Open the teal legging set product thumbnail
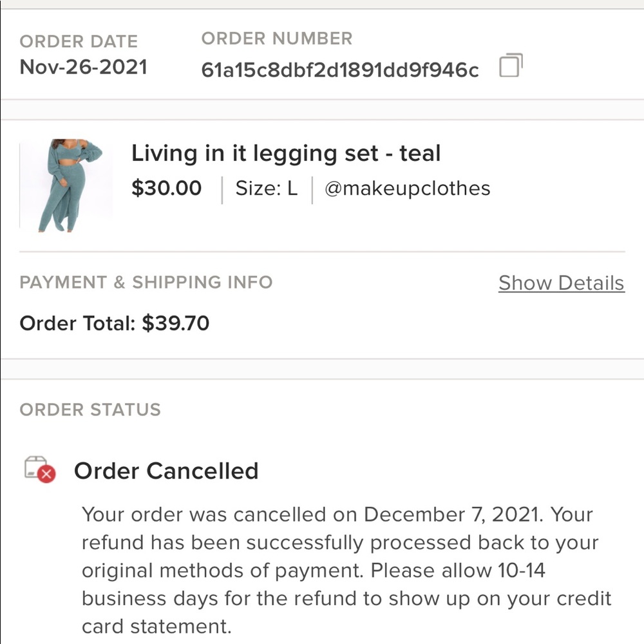The height and width of the screenshot is (644, 644). [66, 185]
